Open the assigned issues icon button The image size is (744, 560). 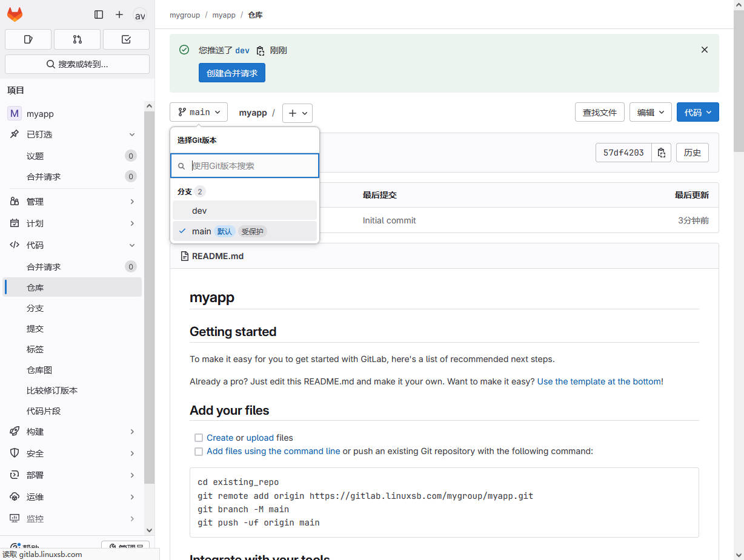(28, 39)
